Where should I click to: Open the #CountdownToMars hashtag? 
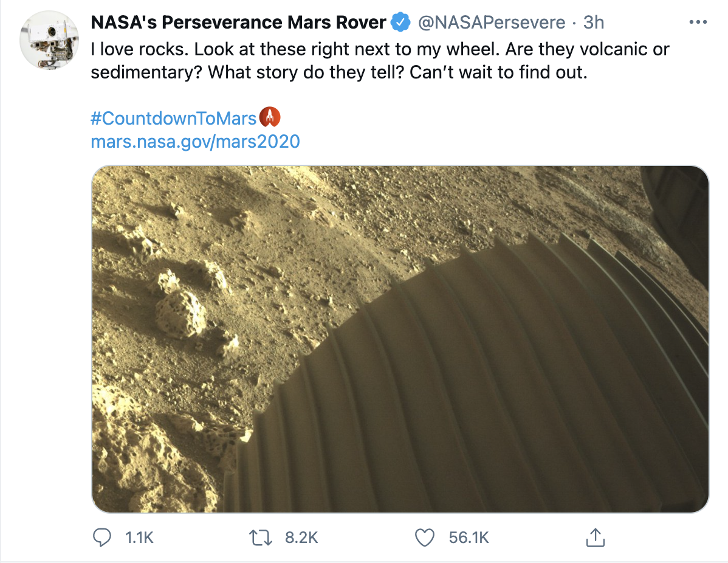pos(173,117)
